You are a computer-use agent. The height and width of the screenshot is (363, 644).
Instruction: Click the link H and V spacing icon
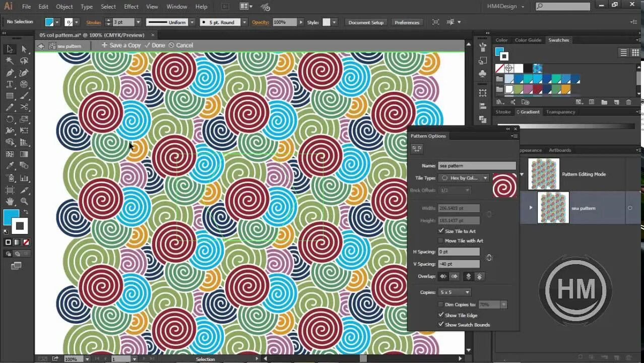coord(489,258)
